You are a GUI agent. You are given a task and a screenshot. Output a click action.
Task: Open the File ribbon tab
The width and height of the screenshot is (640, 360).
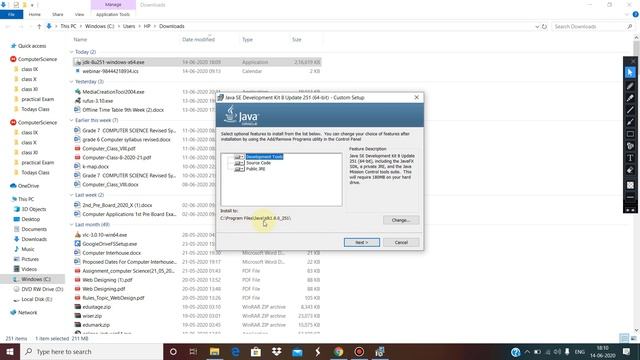point(11,14)
